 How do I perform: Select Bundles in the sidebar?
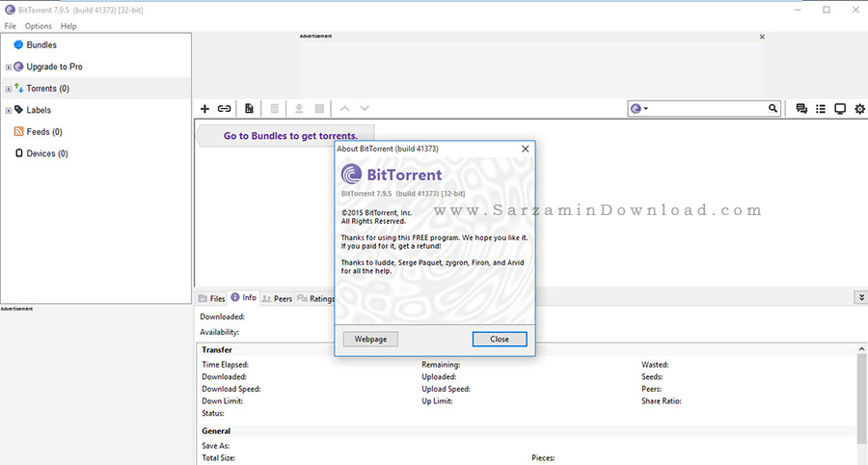pos(41,44)
